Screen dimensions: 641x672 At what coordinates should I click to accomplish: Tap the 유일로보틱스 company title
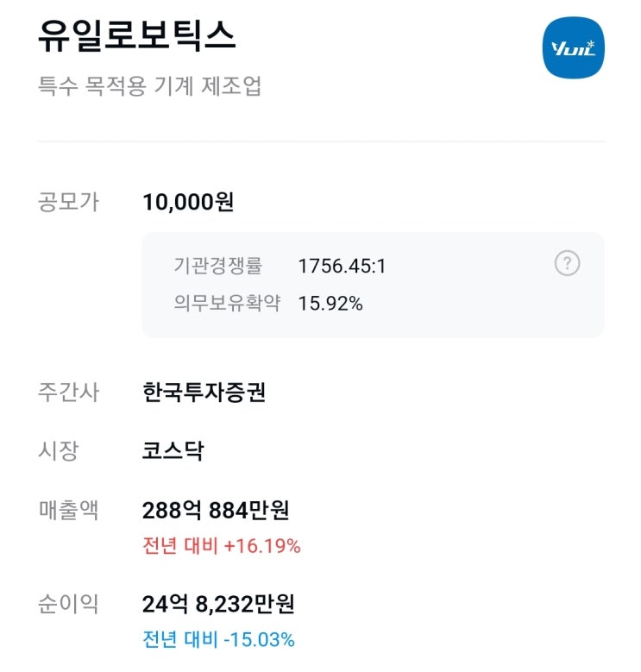[x=137, y=36]
